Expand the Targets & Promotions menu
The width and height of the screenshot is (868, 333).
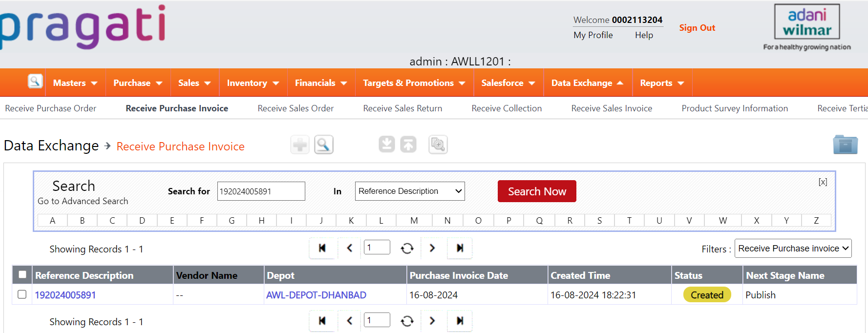[x=414, y=83]
